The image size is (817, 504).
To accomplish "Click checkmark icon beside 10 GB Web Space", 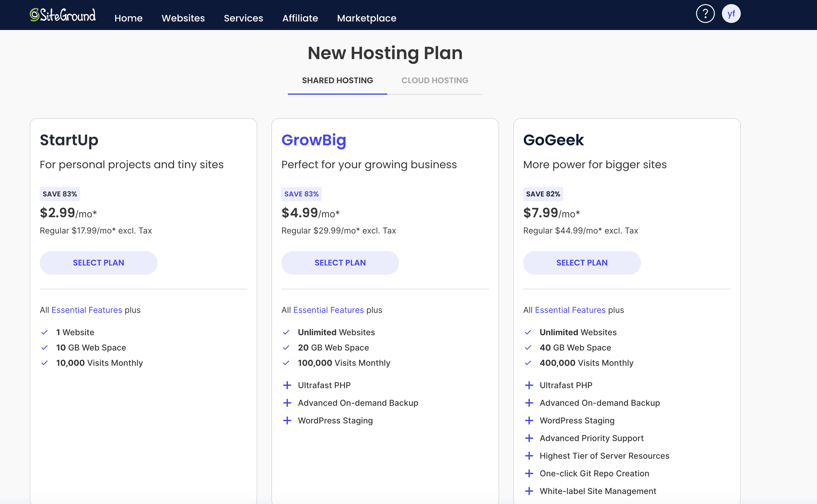I will click(x=44, y=348).
